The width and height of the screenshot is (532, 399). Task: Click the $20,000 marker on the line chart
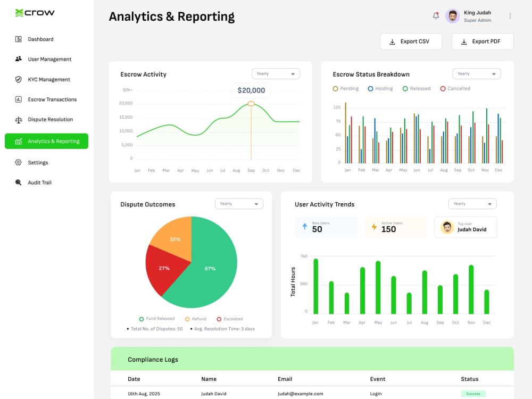coord(251,104)
